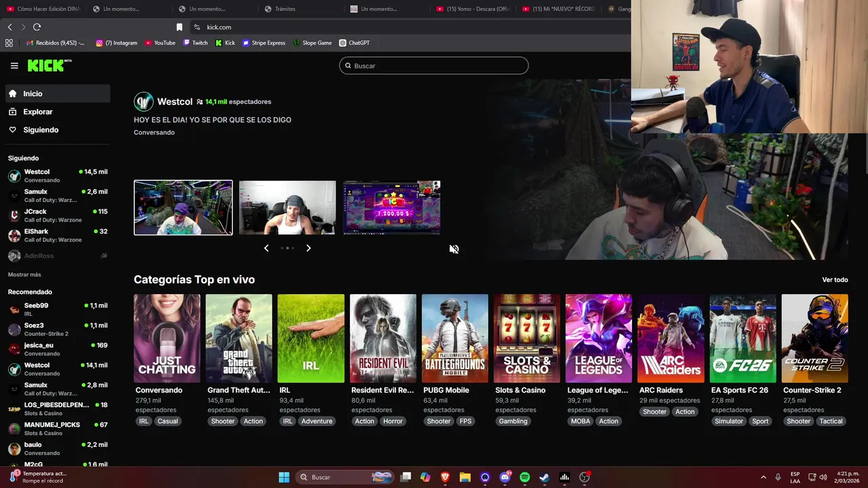Open ChatGPT bookmark
The height and width of the screenshot is (488, 868).
coord(355,43)
